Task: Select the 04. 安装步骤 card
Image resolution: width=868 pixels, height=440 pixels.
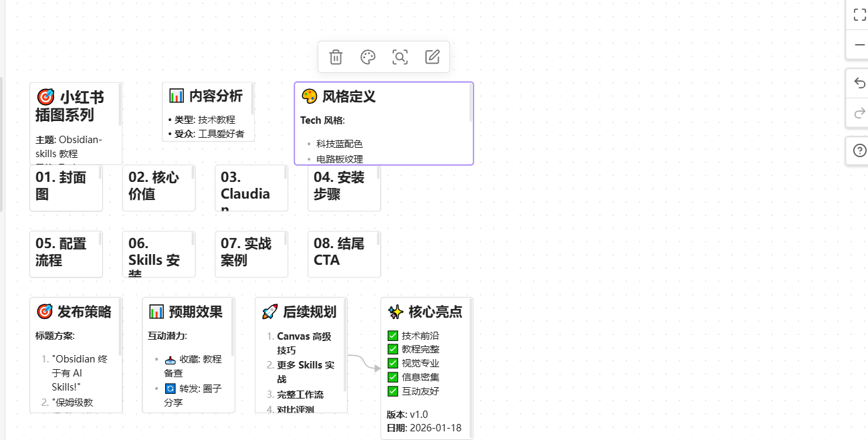Action: [344, 188]
